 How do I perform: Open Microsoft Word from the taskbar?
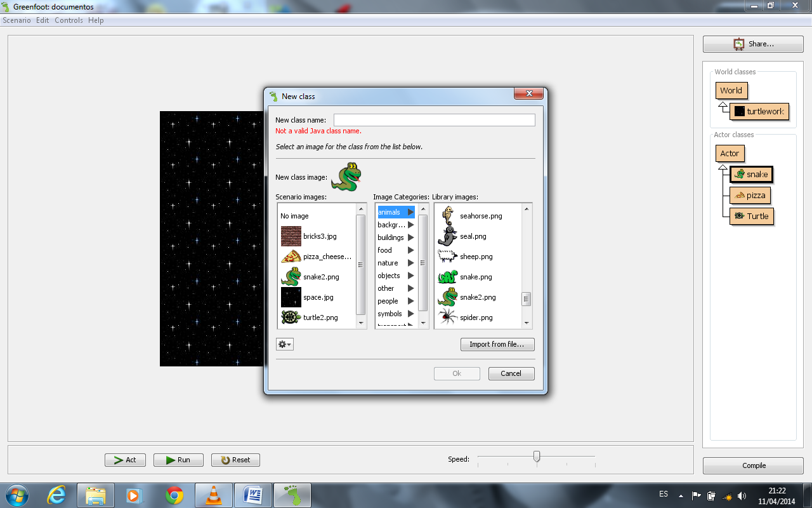tap(254, 494)
